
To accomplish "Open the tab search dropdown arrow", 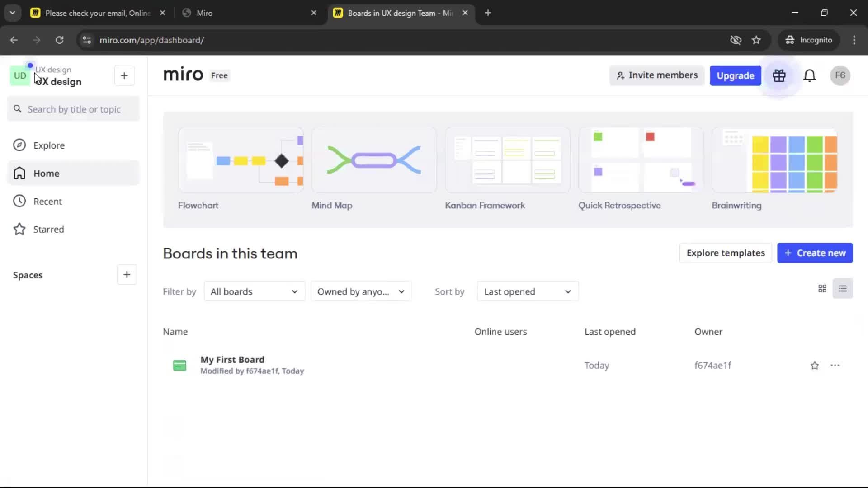I will coord(13,13).
